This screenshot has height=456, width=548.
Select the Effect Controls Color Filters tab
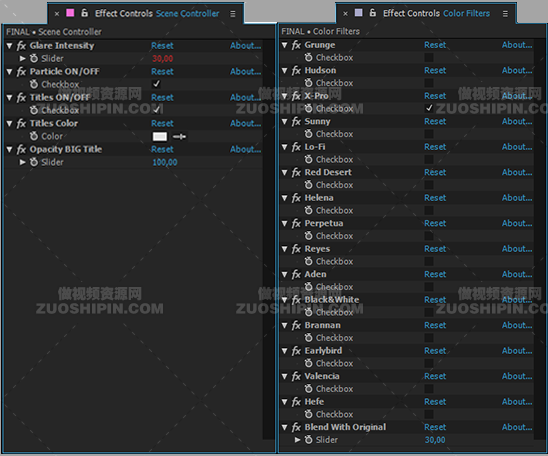click(436, 13)
